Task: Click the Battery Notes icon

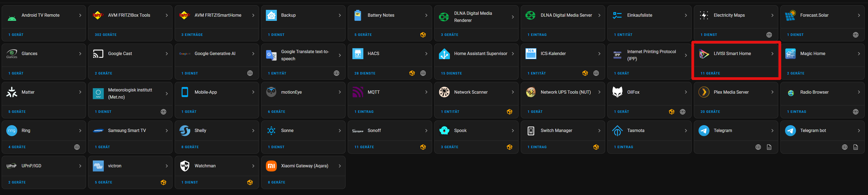Action: tap(358, 15)
